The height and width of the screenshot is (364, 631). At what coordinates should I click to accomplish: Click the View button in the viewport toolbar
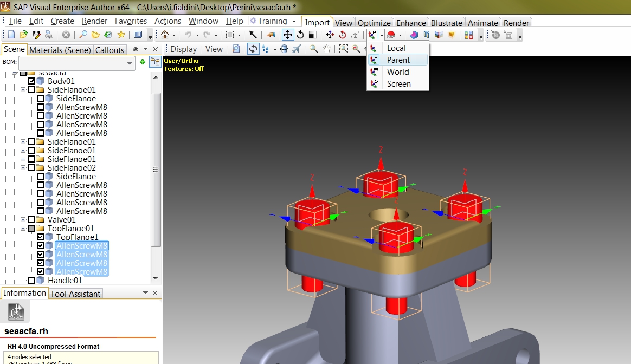pyautogui.click(x=214, y=49)
